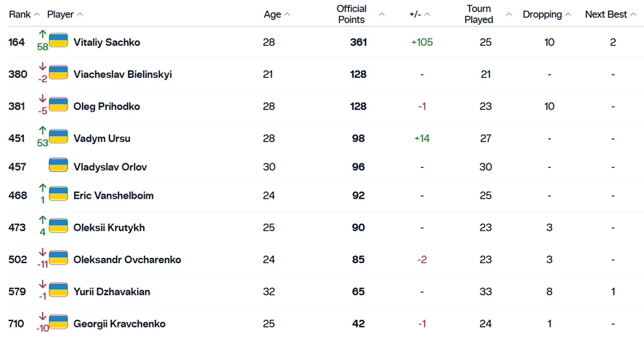Open Yurii Dzhavakian player link
644x339 pixels.
(111, 292)
